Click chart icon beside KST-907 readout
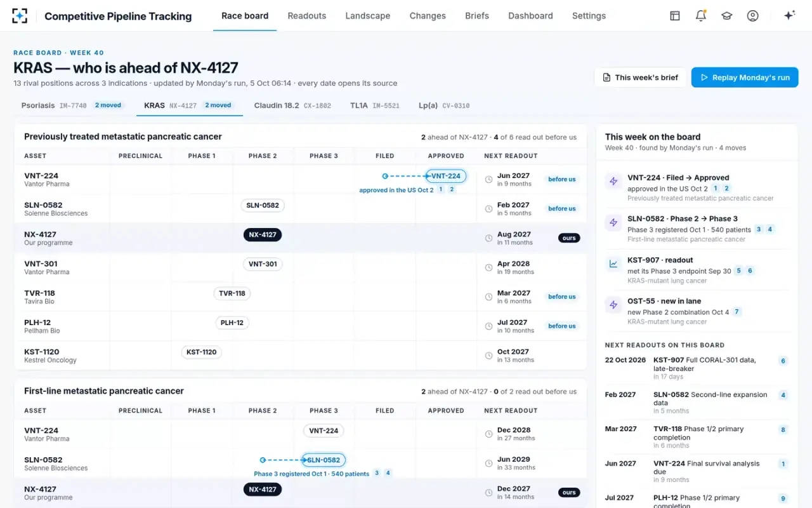 [613, 264]
